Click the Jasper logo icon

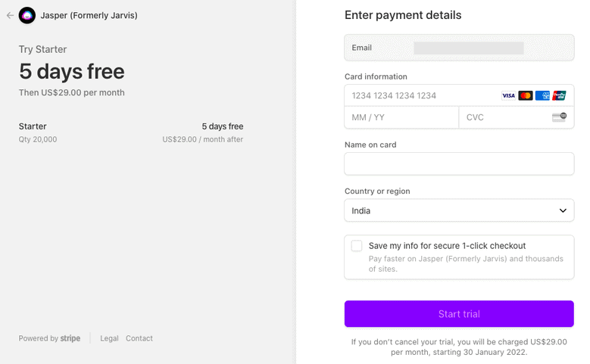(27, 15)
